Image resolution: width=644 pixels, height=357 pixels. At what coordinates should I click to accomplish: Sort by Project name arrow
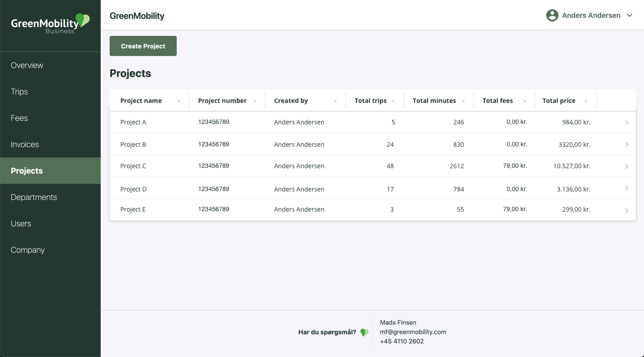pos(179,101)
